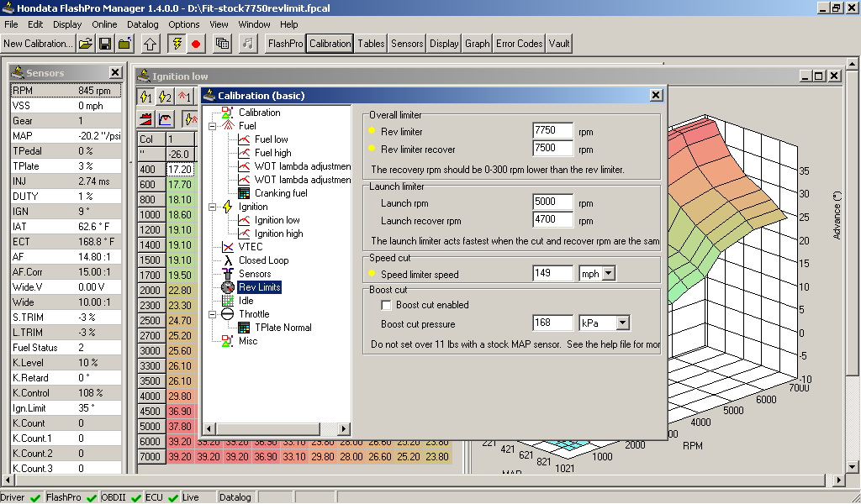Open calibration file with folder icon
The image size is (861, 504).
85,44
